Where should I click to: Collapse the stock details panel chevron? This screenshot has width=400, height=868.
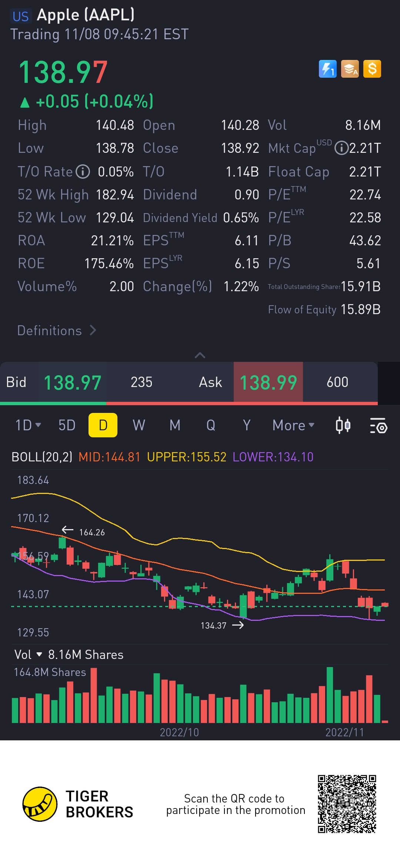coord(200,355)
